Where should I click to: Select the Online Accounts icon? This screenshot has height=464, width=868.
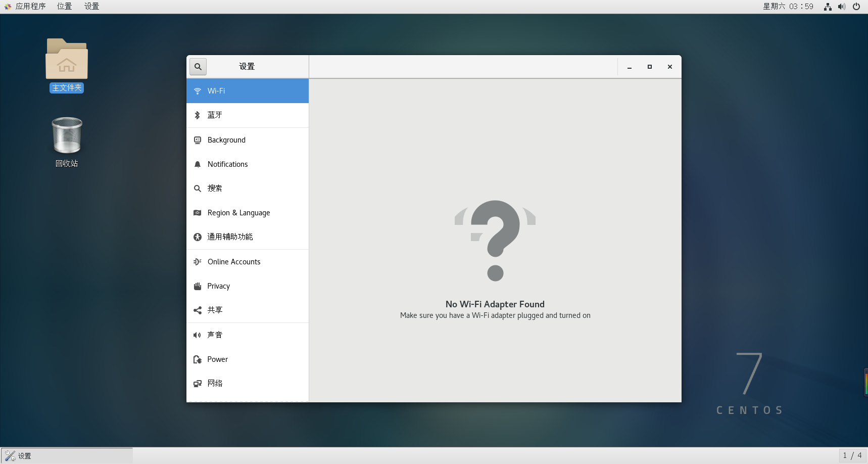[x=198, y=262]
